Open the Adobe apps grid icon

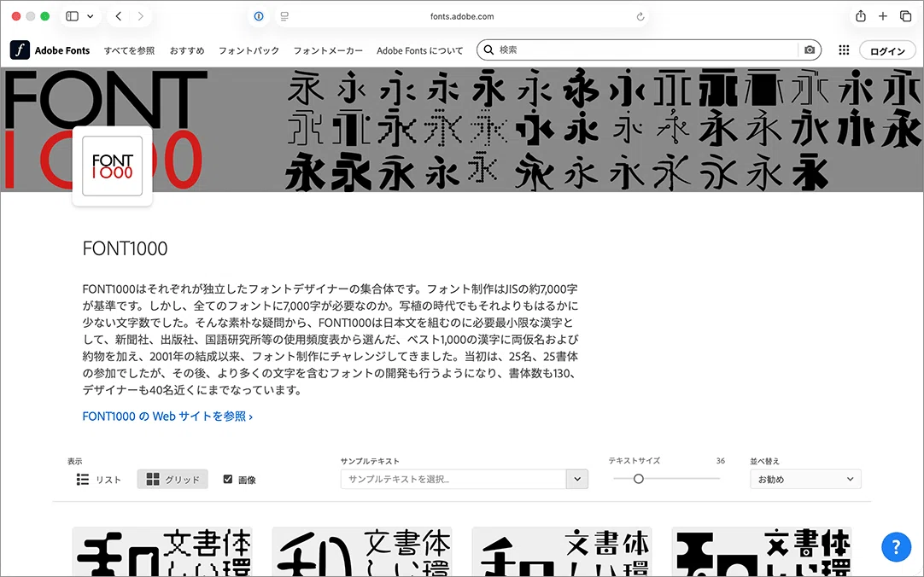[x=844, y=50]
